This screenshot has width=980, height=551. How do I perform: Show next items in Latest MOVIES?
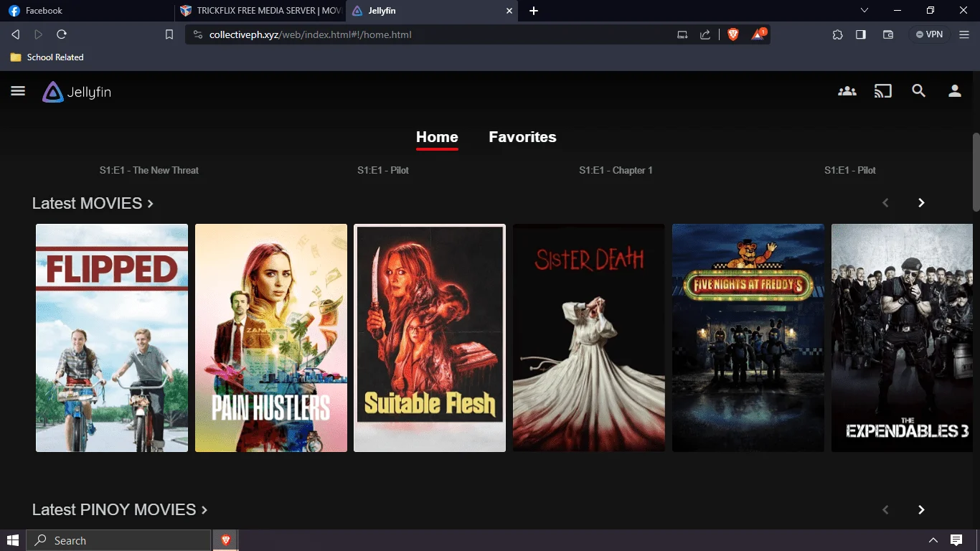coord(921,203)
